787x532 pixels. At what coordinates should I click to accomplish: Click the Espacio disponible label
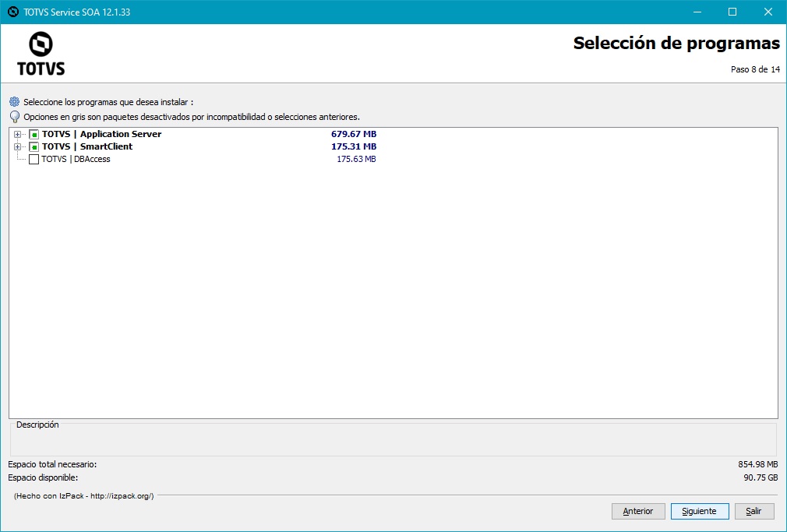pos(43,477)
